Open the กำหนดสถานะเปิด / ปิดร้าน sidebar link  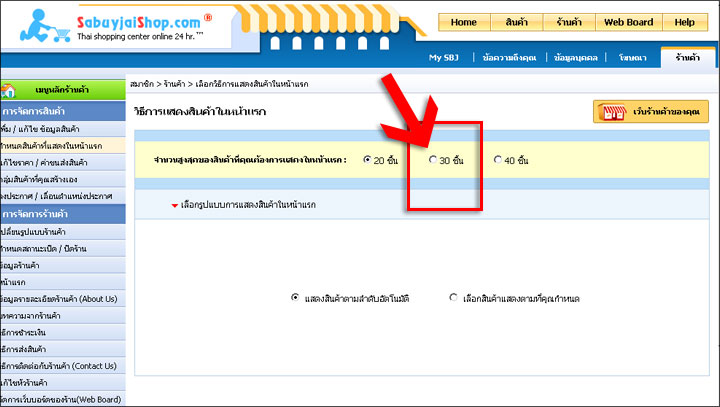click(x=62, y=249)
